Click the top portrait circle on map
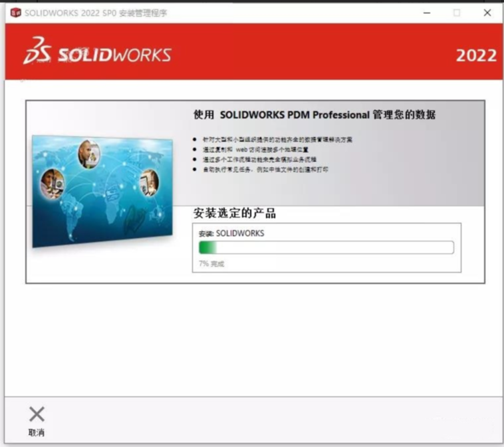Screen dimensions: 504x447 tap(88, 154)
